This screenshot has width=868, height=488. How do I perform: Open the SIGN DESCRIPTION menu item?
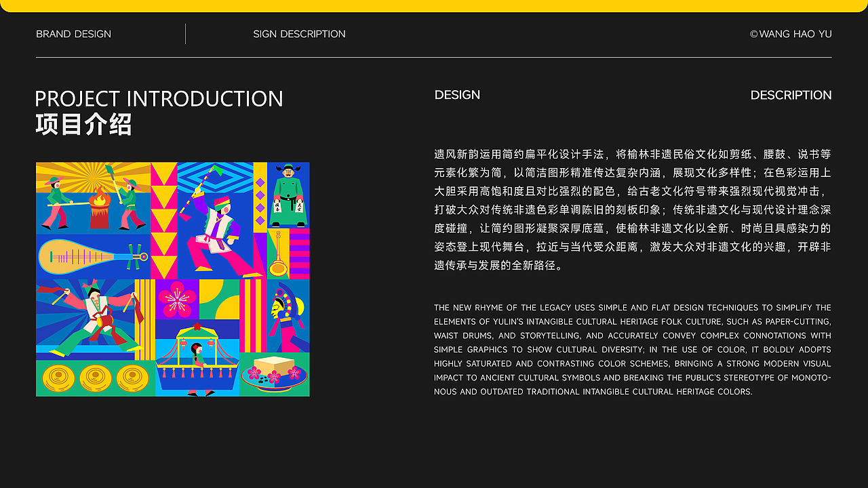coord(299,34)
